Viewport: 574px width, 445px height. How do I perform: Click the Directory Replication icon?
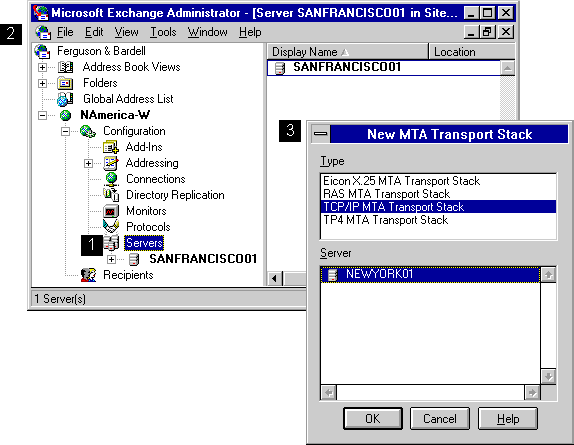[111, 195]
